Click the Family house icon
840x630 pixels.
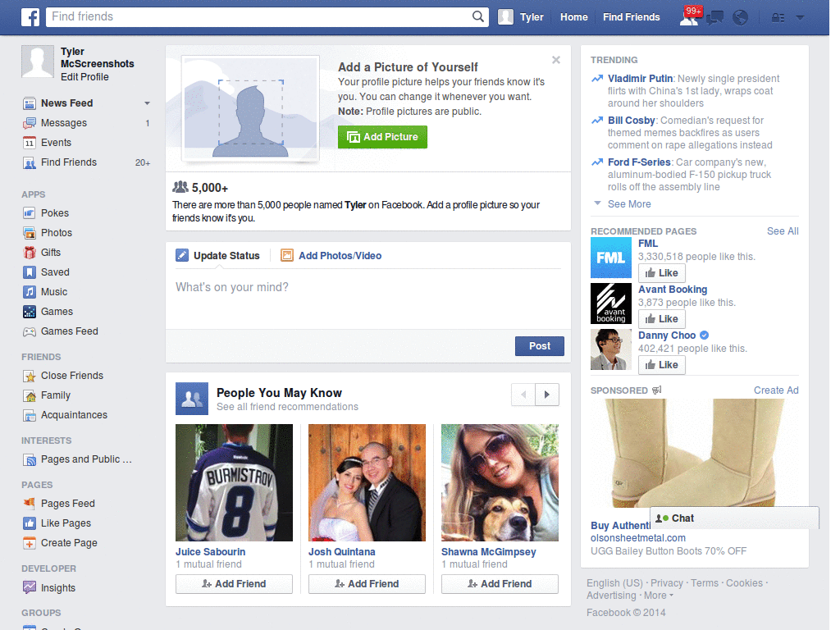coord(30,396)
